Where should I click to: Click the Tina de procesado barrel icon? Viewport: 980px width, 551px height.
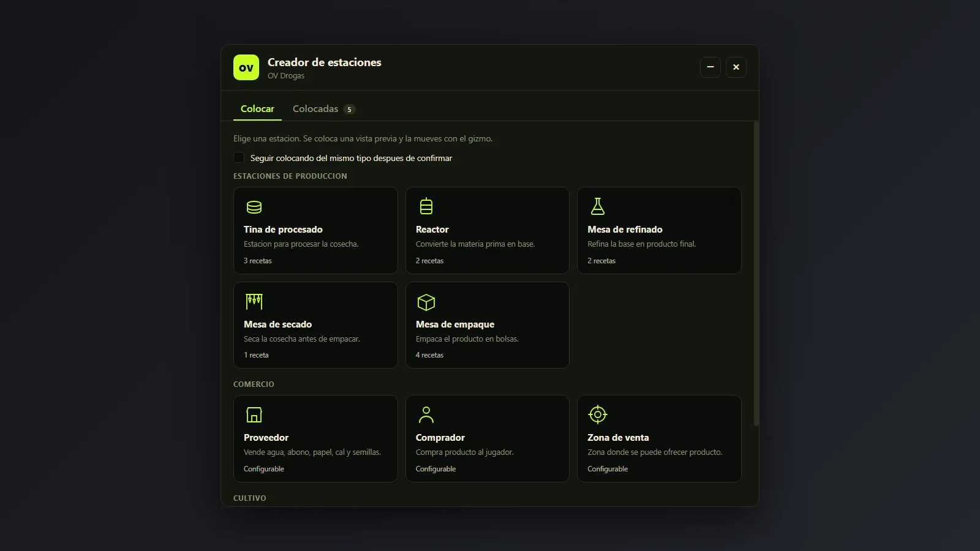point(254,207)
